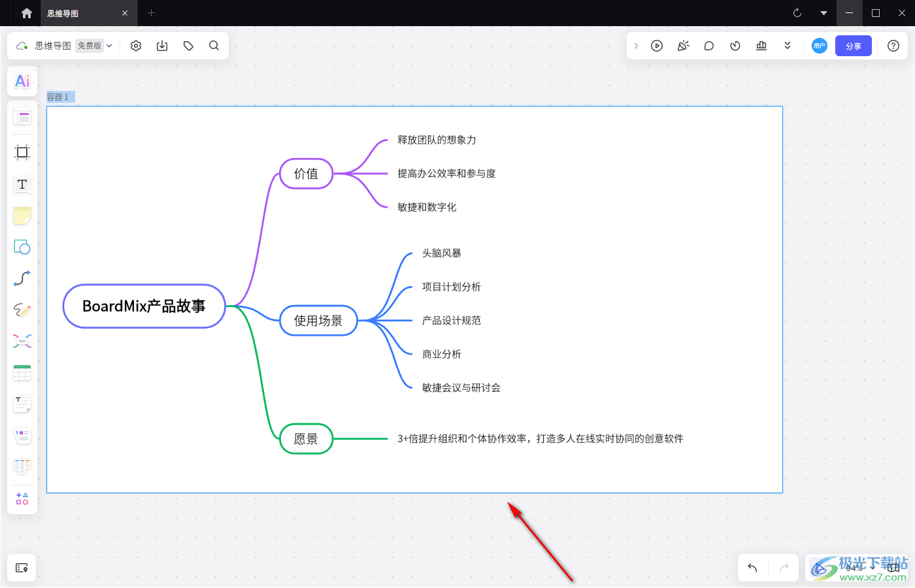Click the 免费版 plan badge
The width and height of the screenshot is (915, 588).
click(x=90, y=46)
